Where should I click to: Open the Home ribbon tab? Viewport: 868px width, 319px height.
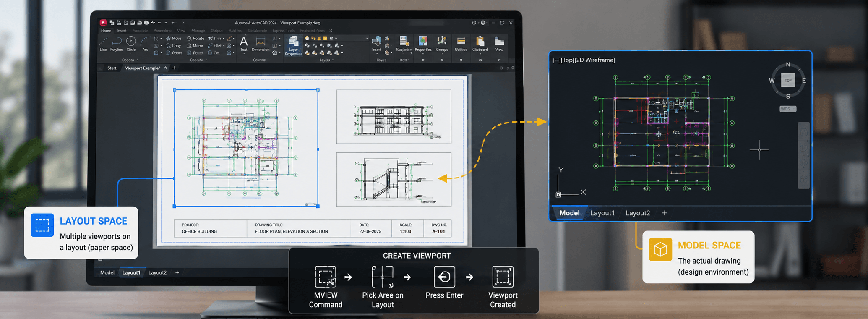(106, 31)
